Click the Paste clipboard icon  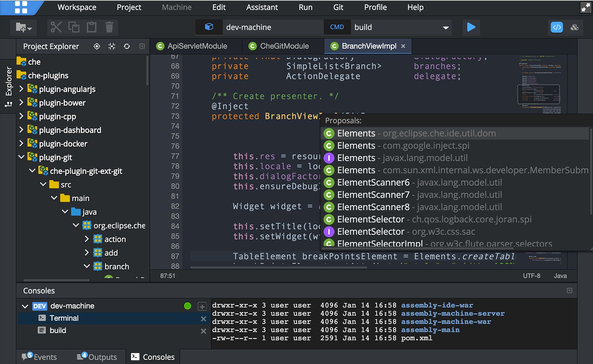(x=92, y=27)
